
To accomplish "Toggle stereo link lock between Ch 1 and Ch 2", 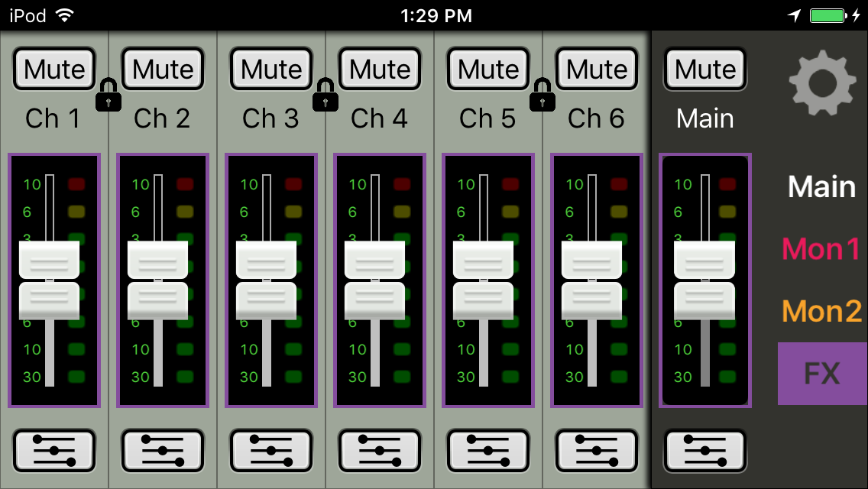I will point(108,96).
